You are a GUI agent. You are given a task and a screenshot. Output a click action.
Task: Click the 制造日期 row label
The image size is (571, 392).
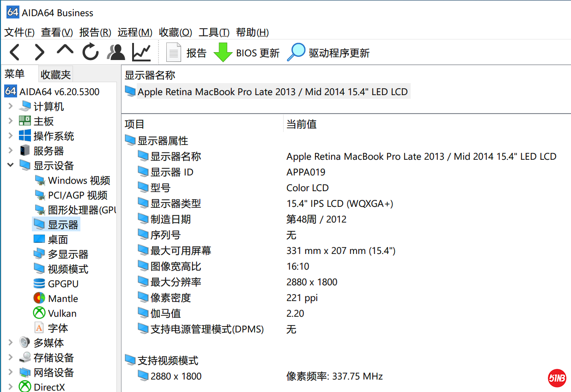170,219
